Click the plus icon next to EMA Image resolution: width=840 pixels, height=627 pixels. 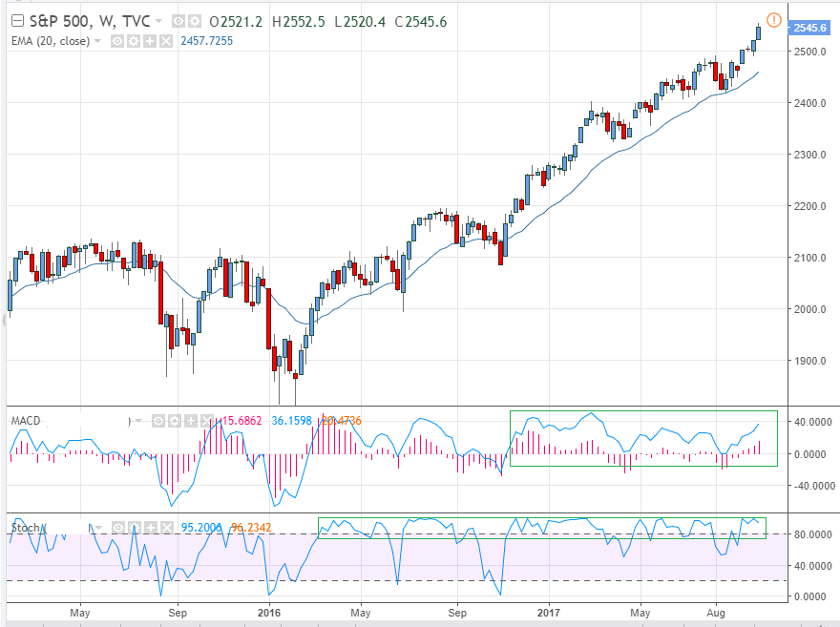point(150,41)
